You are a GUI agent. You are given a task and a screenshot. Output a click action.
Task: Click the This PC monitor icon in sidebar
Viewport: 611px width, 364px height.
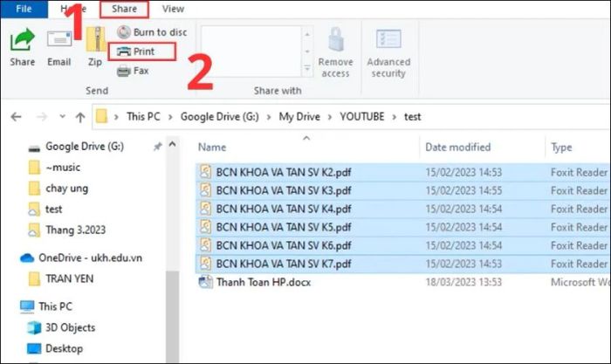tap(27, 306)
